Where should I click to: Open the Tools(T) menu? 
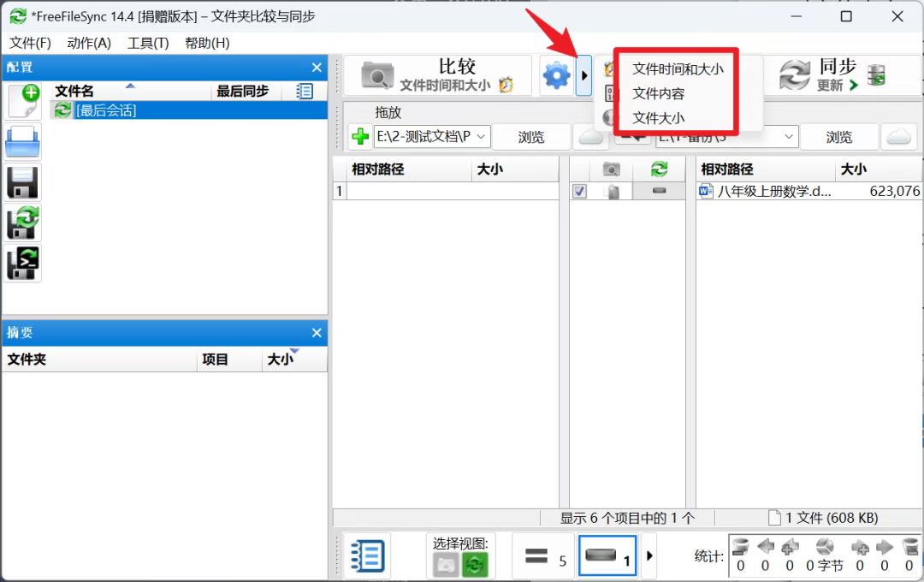click(x=148, y=43)
